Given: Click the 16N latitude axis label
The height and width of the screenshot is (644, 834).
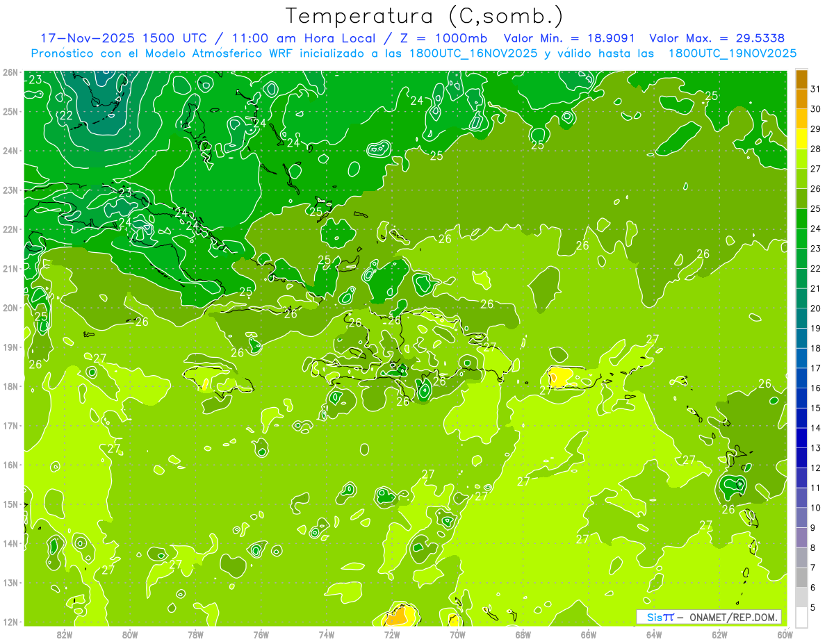Looking at the screenshot, I should pyautogui.click(x=10, y=465).
